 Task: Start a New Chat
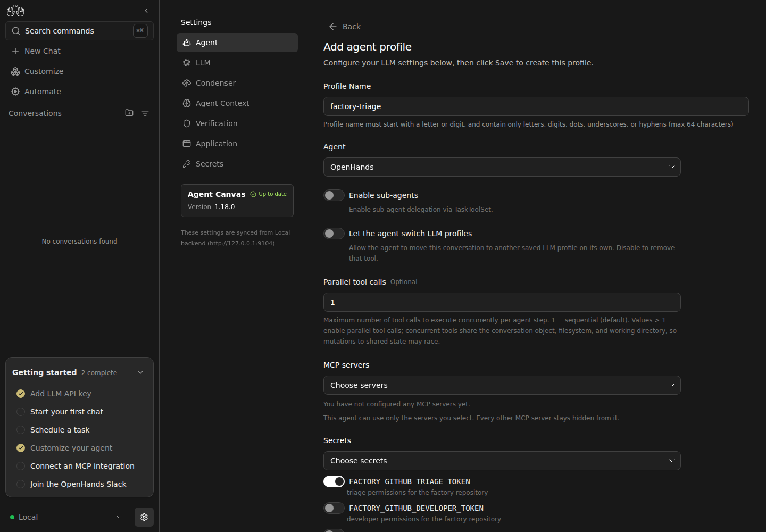click(x=80, y=51)
